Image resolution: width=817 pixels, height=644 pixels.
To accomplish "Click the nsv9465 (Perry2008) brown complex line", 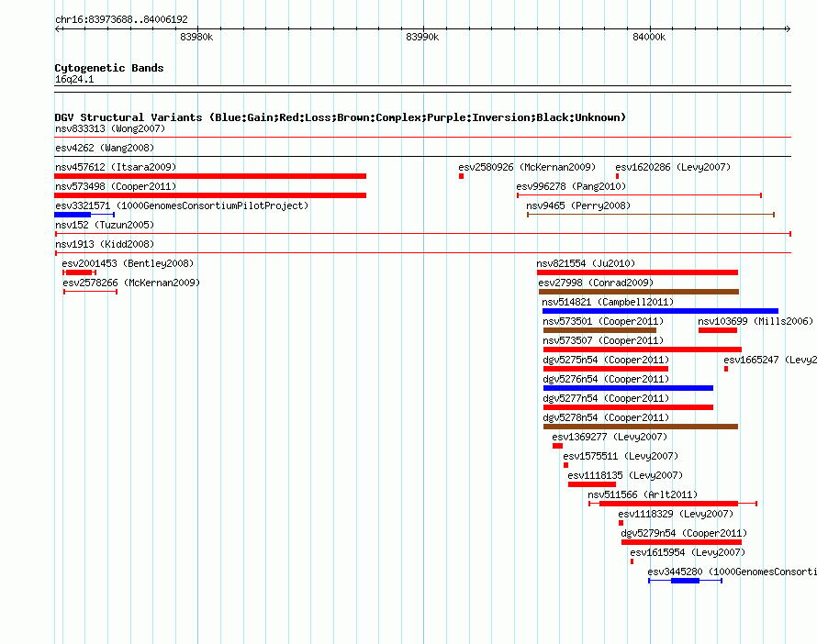I will (651, 215).
